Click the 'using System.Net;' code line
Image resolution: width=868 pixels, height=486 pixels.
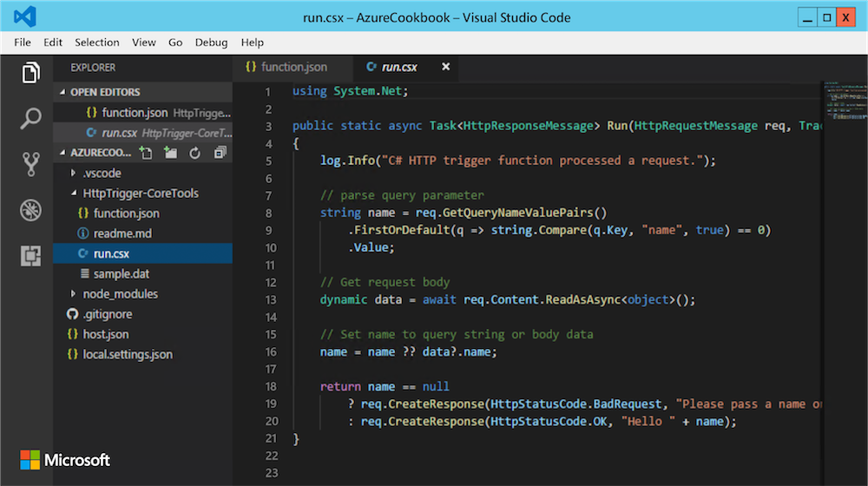coord(351,91)
